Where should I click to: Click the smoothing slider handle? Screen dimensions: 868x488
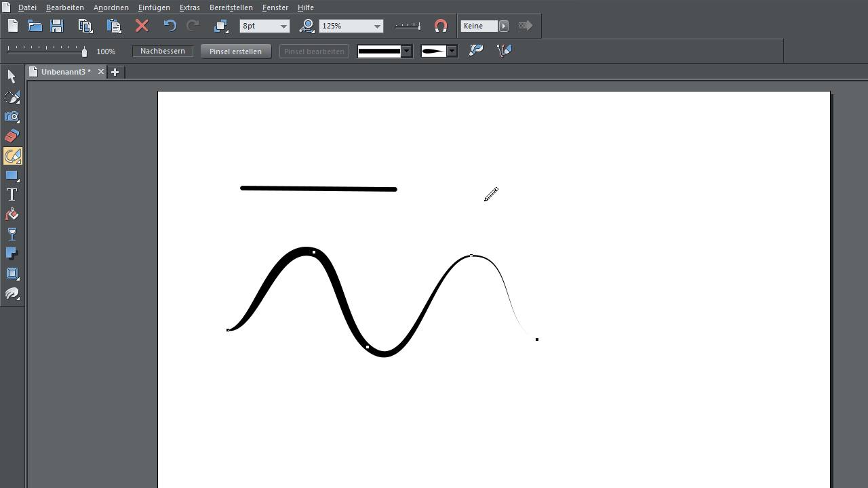[84, 52]
